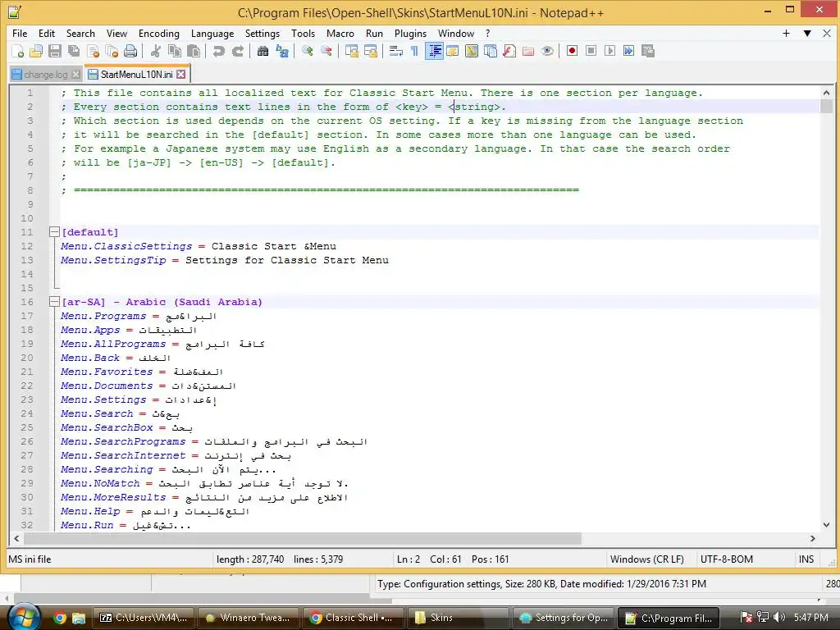Open the Function List toolbar icon

point(509,51)
